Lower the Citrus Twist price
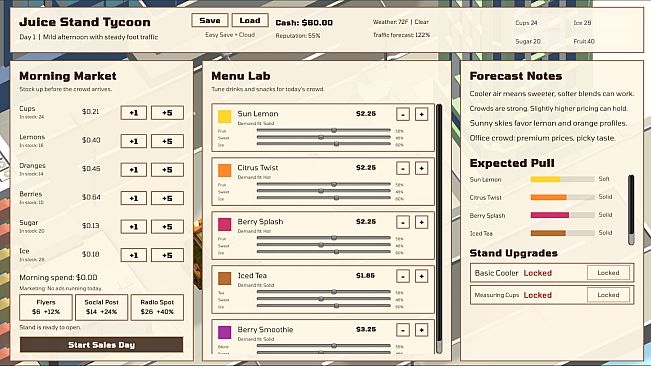Image resolution: width=651 pixels, height=366 pixels. tap(403, 168)
